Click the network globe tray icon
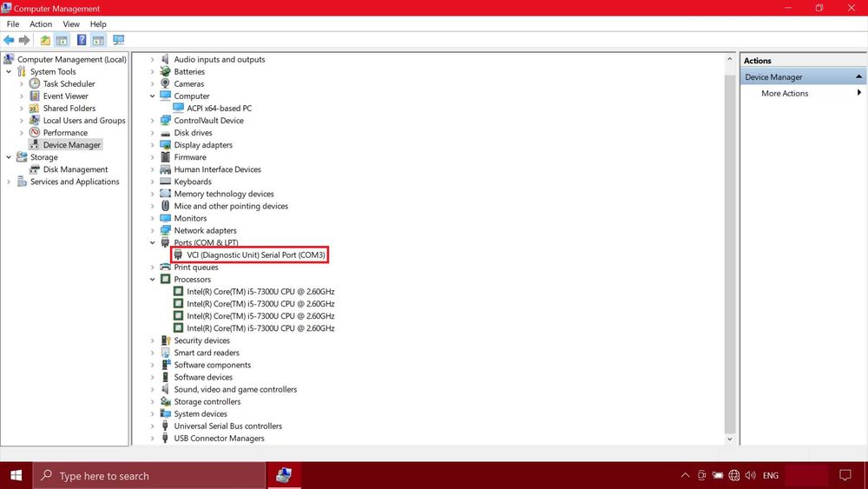This screenshot has width=868, height=489. pos(734,475)
